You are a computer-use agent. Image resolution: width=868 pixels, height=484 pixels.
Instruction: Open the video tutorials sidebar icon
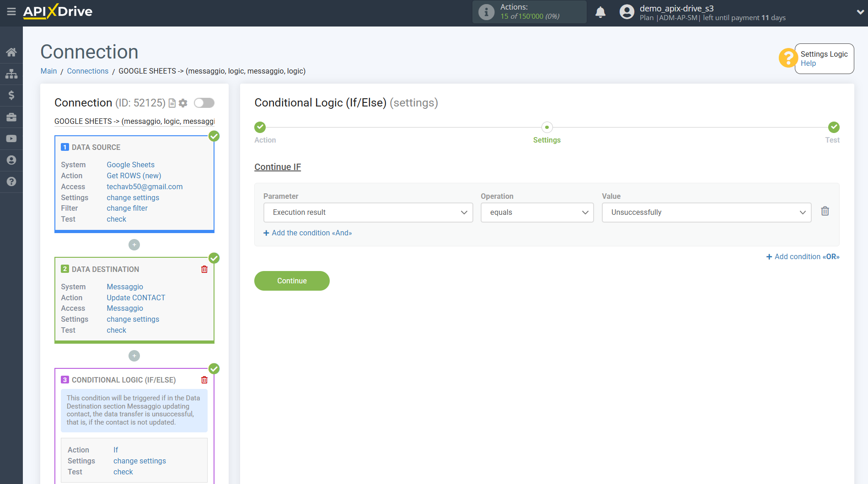[x=11, y=138]
